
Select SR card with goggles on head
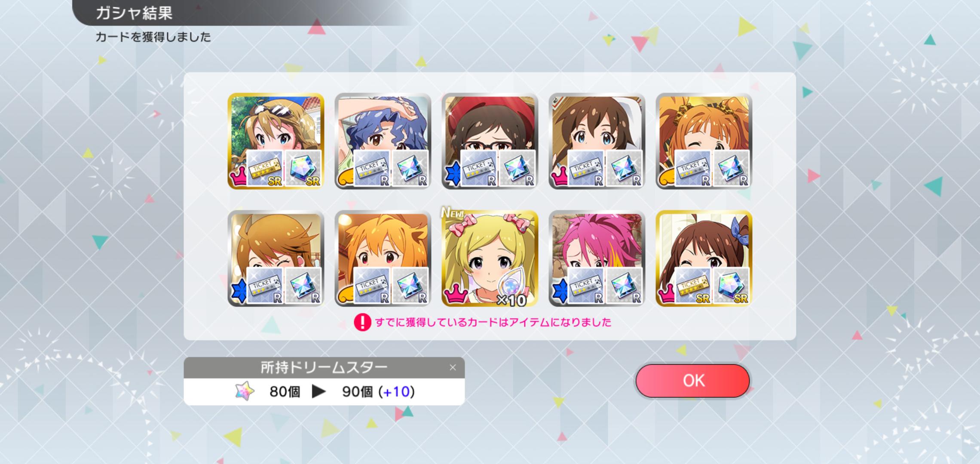tap(276, 141)
